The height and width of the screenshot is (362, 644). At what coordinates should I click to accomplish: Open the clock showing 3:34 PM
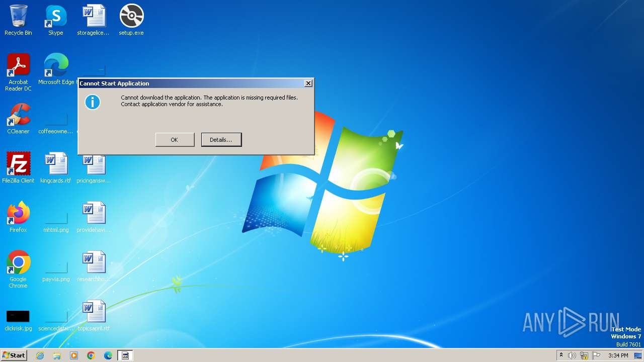tap(618, 355)
